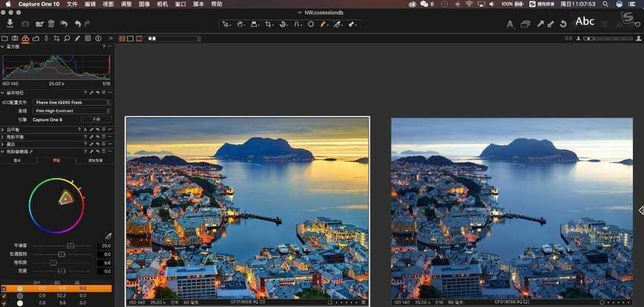Collapse the Histogram panel
This screenshot has height=307, width=644.
(x=2, y=46)
